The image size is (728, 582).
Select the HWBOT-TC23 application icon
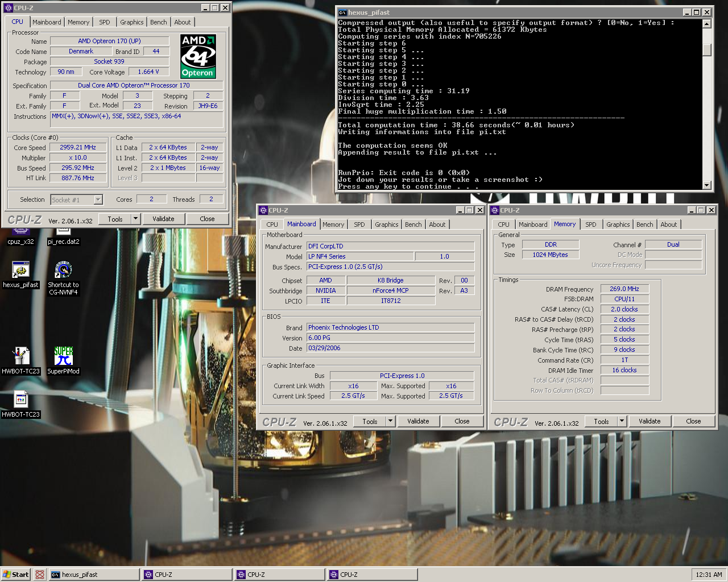[21, 361]
